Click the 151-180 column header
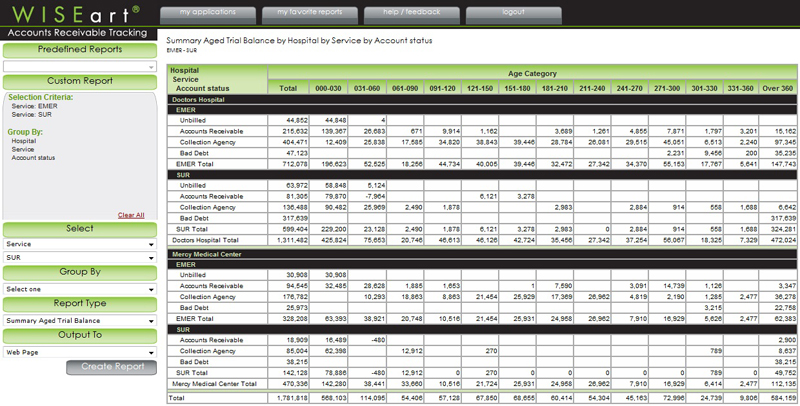The height and width of the screenshot is (406, 800). click(x=517, y=88)
